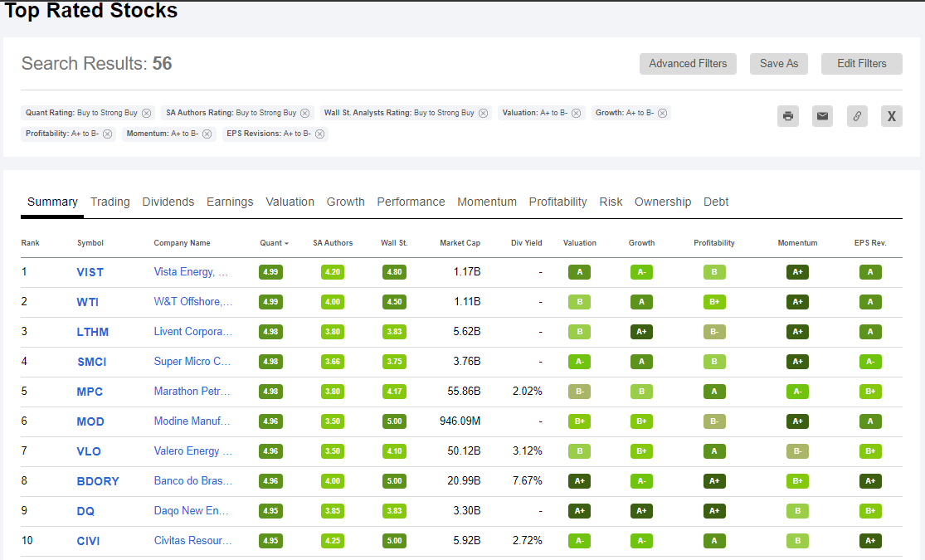This screenshot has width=925, height=560.
Task: Click the W&T Offshore company name
Action: (x=193, y=301)
